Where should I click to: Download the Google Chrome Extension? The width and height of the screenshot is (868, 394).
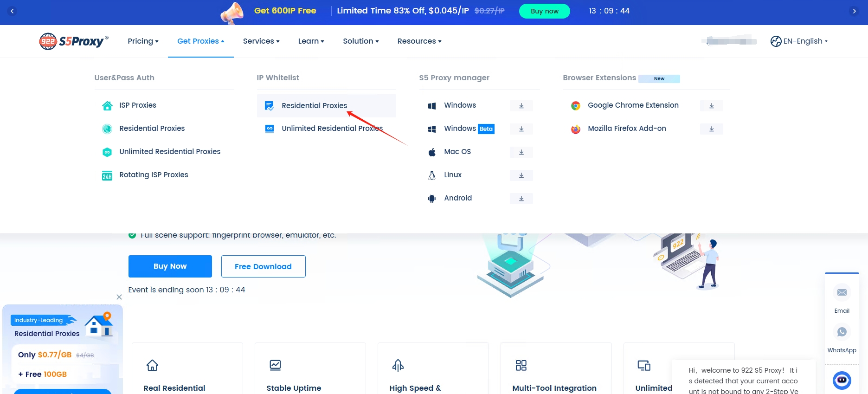point(711,106)
